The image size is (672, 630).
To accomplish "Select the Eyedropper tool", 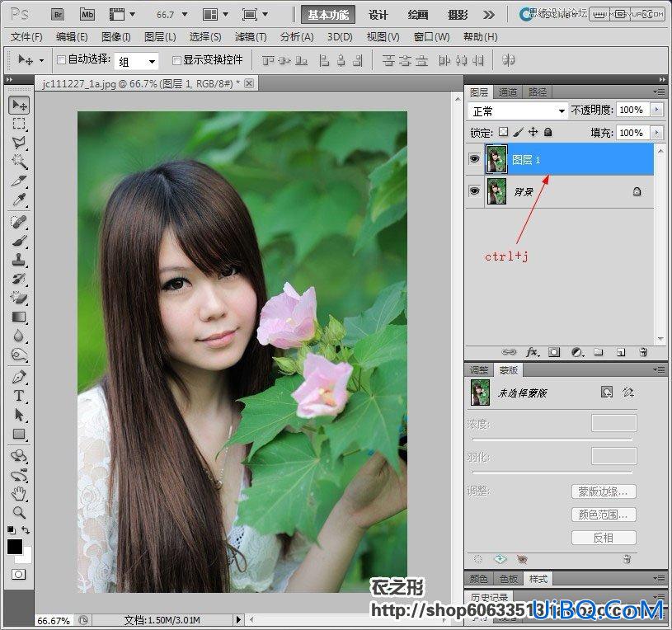I will (x=18, y=200).
